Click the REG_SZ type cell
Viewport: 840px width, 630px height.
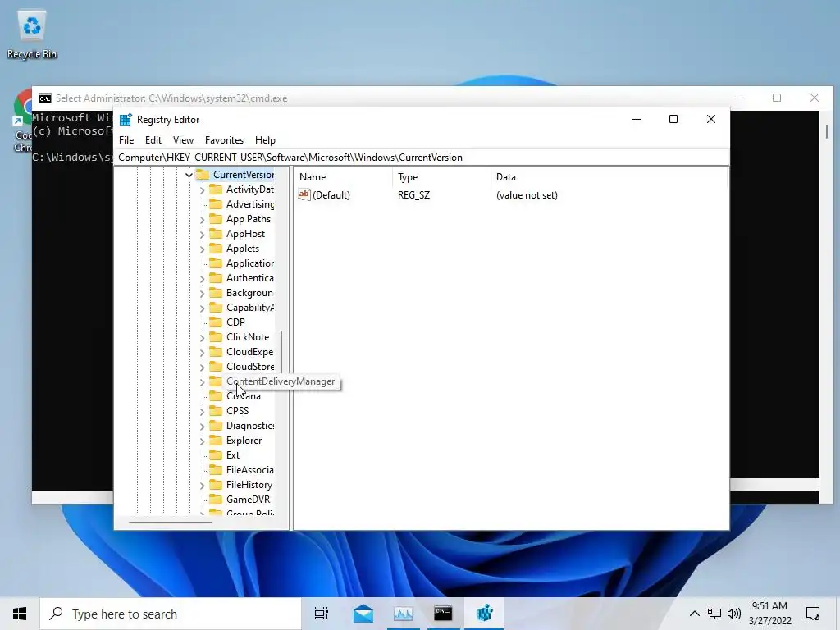pos(413,195)
